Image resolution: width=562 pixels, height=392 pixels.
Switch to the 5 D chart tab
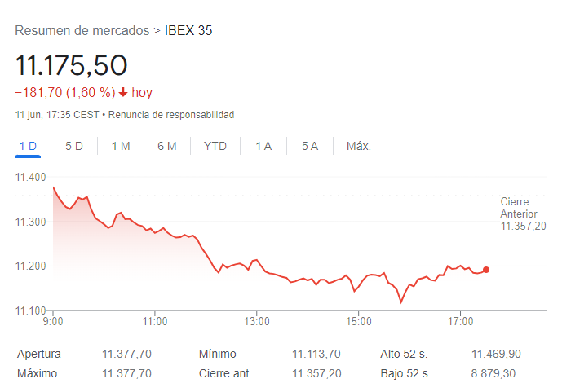(x=74, y=146)
